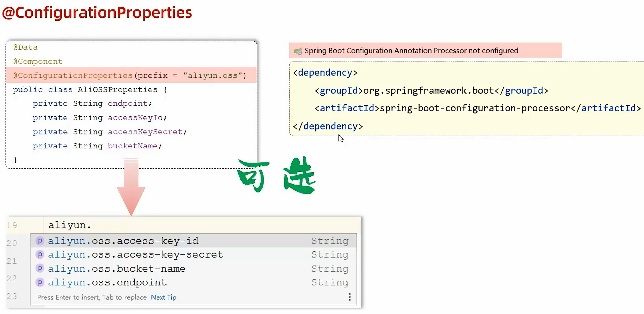Click property icon beside aliyun.oss.endpoint
Viewport: 644px width, 314px height.
[40, 282]
